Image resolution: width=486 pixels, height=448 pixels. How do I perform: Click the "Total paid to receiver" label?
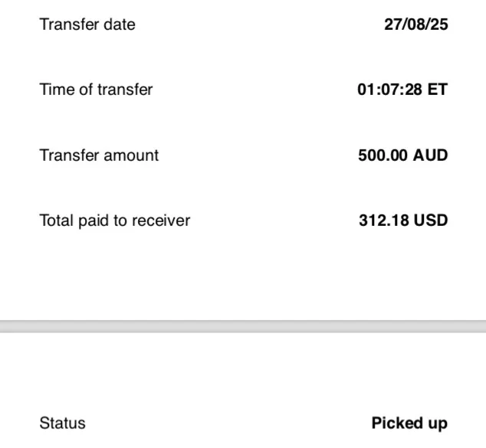[115, 221]
